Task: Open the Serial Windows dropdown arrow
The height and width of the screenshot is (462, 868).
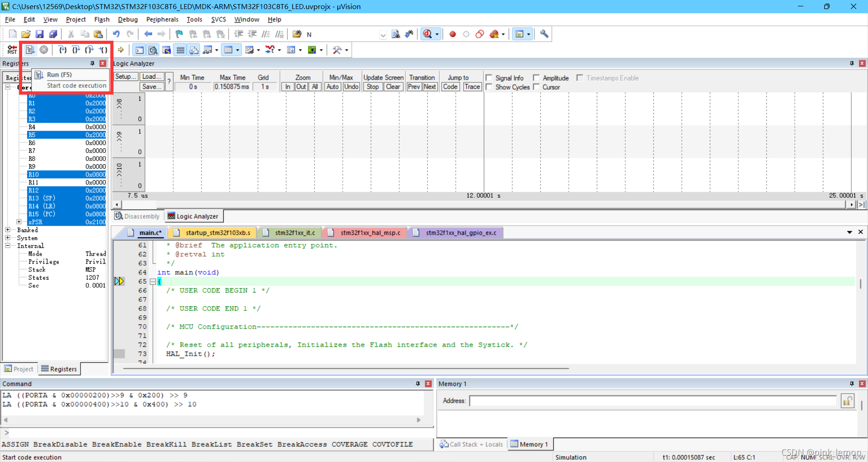Action: click(x=258, y=50)
